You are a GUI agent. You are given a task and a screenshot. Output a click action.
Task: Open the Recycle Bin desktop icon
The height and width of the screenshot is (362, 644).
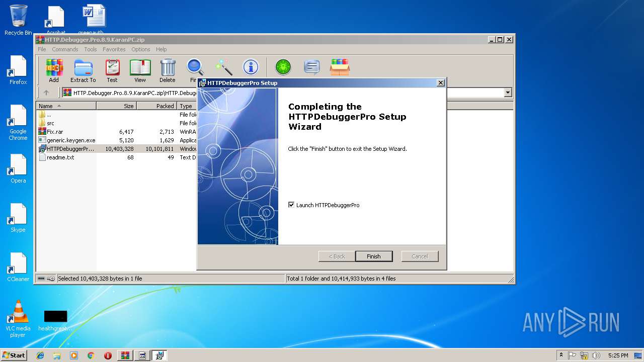pyautogui.click(x=18, y=20)
